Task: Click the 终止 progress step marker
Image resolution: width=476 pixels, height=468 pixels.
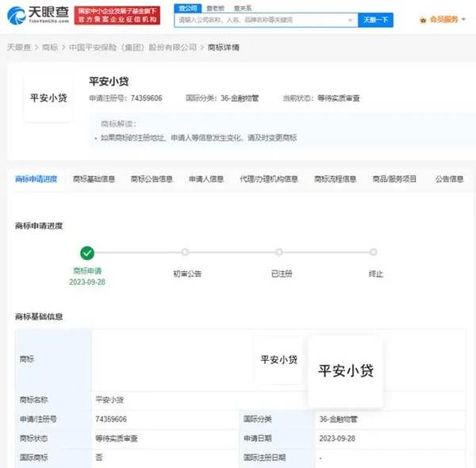Action: [x=374, y=252]
